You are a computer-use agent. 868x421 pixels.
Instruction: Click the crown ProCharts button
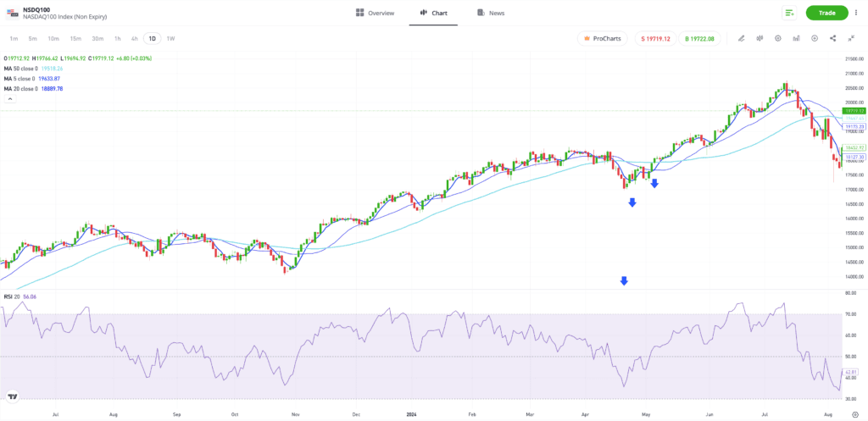click(x=603, y=38)
